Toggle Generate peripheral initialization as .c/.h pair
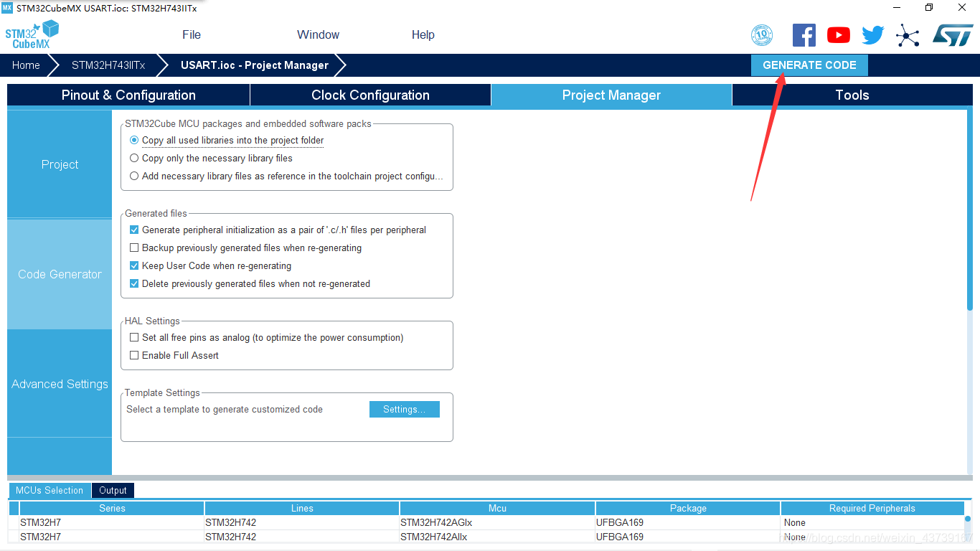 click(x=134, y=230)
